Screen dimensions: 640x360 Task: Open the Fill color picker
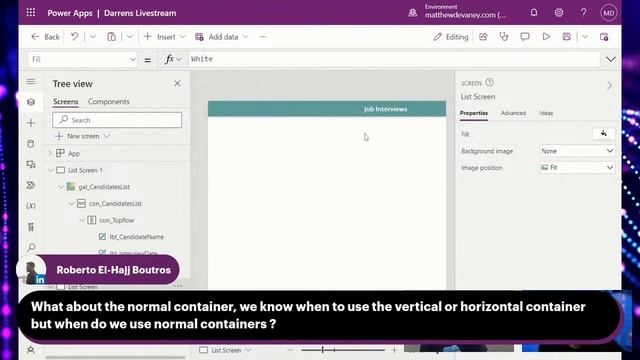pos(603,134)
